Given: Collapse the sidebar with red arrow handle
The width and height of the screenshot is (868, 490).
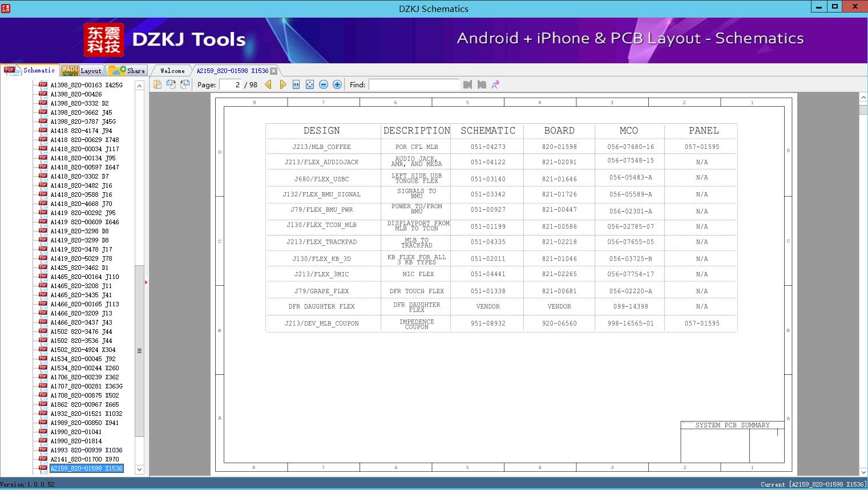Looking at the screenshot, I should click(x=146, y=282).
